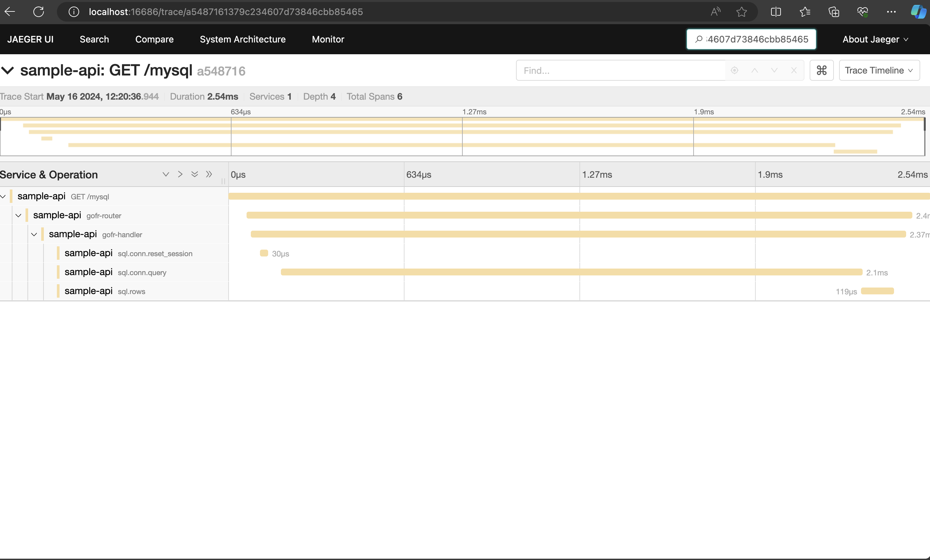Viewport: 930px width, 560px height.
Task: Open keyboard shortcuts command icon
Action: click(821, 70)
